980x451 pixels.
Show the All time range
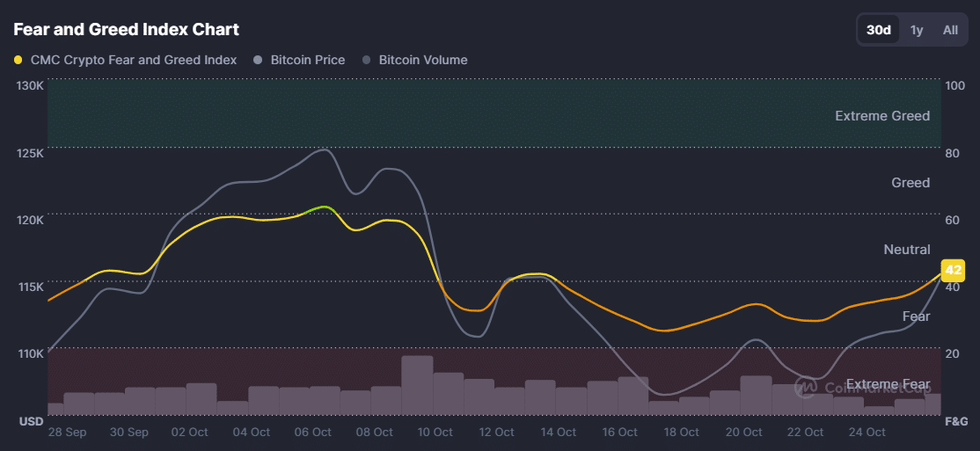tap(950, 30)
